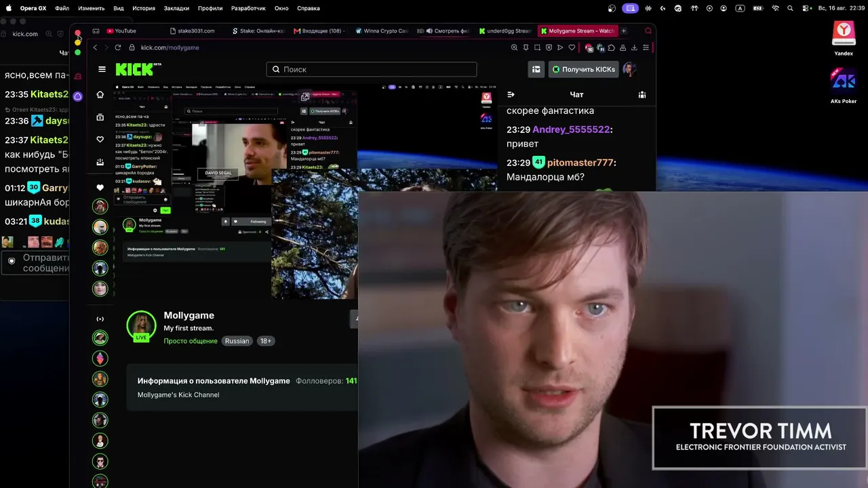The width and height of the screenshot is (868, 488).
Task: Open the Просто общение category link
Action: (191, 341)
